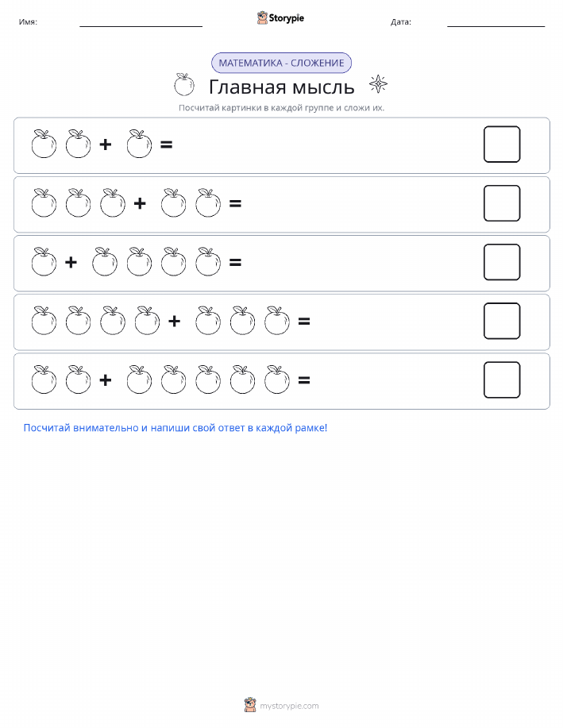Select the answer box in fifth row
Image resolution: width=563 pixels, height=728 pixels.
pyautogui.click(x=502, y=380)
